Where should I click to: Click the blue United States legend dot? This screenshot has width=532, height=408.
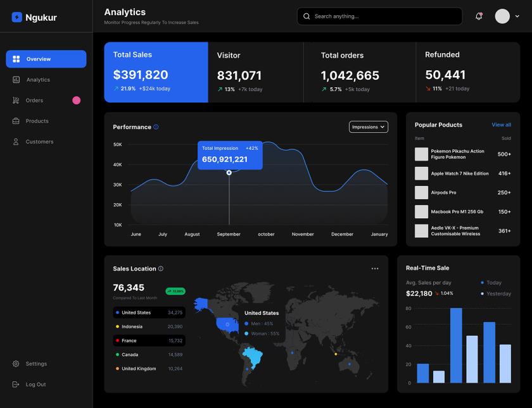(118, 312)
